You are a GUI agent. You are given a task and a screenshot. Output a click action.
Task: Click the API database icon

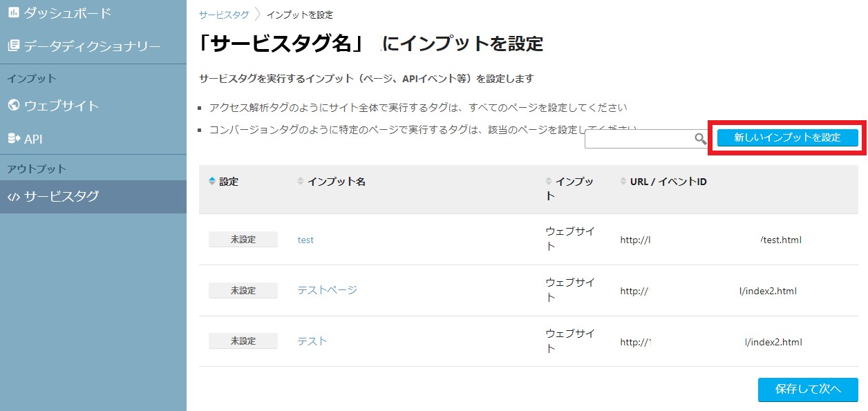pyautogui.click(x=13, y=139)
